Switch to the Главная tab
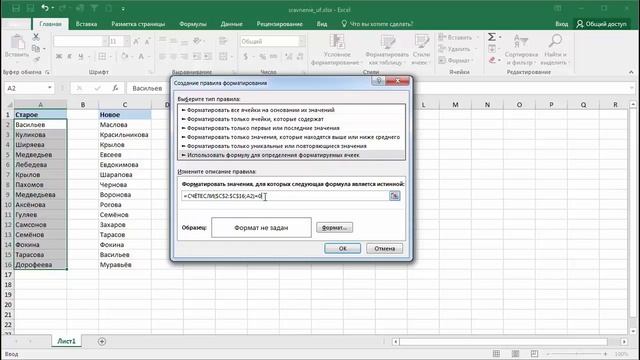 pyautogui.click(x=51, y=24)
